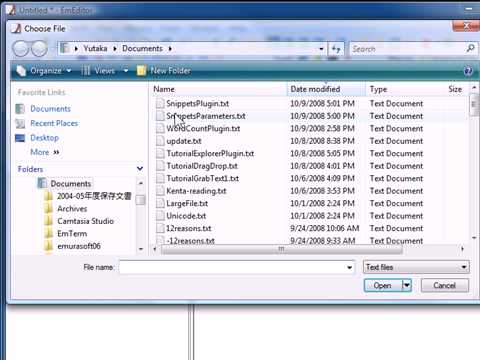Select -12reasons.txt in the list
This screenshot has width=480, height=360.
[190, 240]
